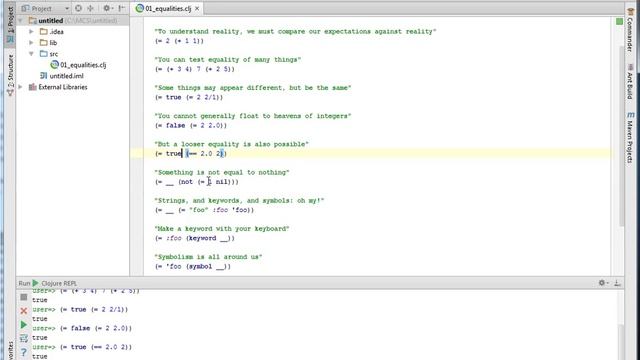Image resolution: width=640 pixels, height=360 pixels.
Task: Open the Maven Projects tool window
Action: (x=630, y=138)
